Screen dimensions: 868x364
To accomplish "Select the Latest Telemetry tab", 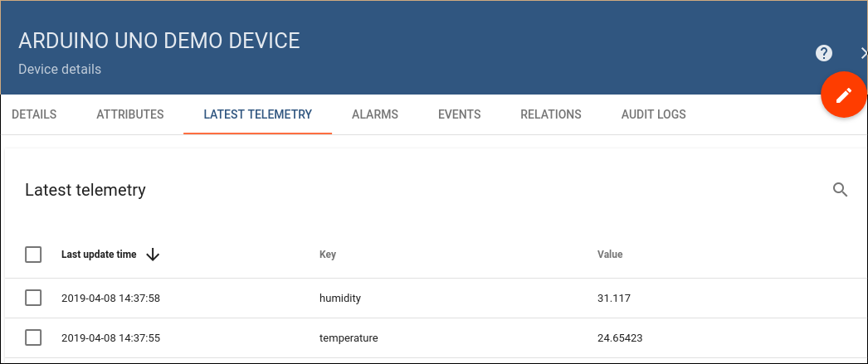I will tap(258, 114).
